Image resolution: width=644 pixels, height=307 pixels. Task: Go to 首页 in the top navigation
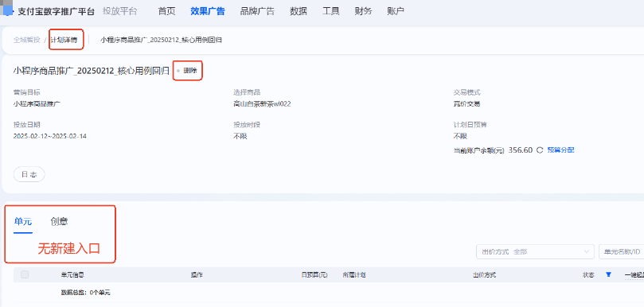pyautogui.click(x=166, y=11)
